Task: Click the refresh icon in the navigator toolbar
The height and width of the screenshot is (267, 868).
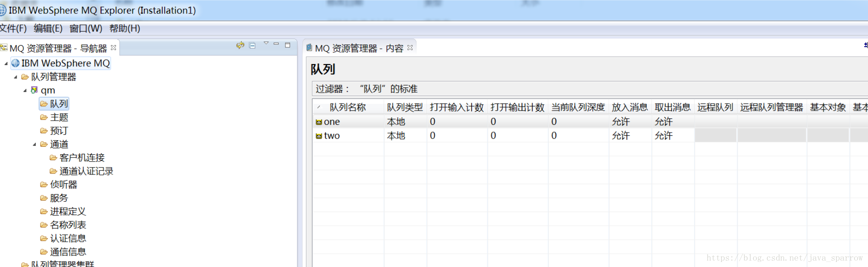Action: (x=240, y=45)
